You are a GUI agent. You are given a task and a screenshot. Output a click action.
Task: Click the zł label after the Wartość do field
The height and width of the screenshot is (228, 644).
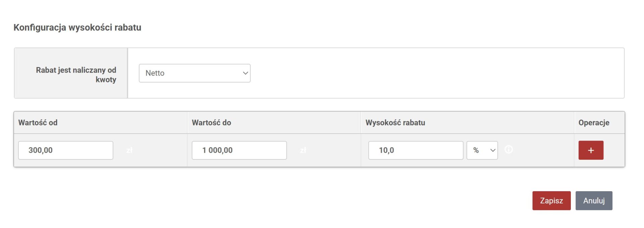pos(303,150)
